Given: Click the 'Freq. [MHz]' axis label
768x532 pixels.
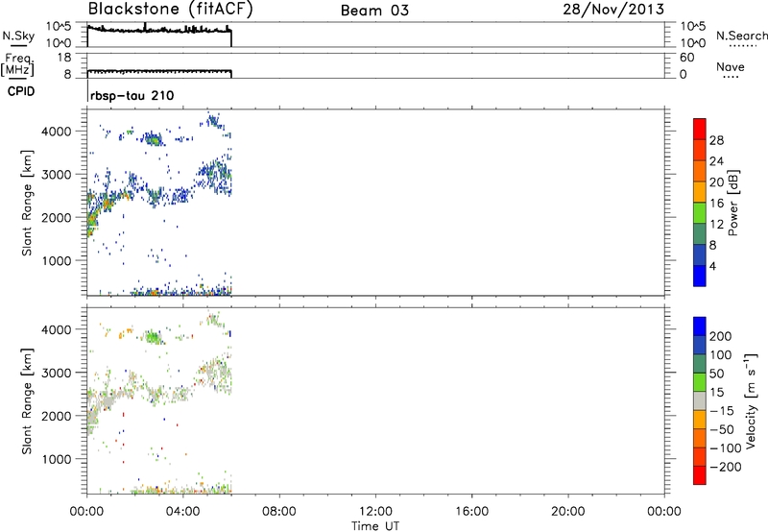Looking at the screenshot, I should point(17,64).
